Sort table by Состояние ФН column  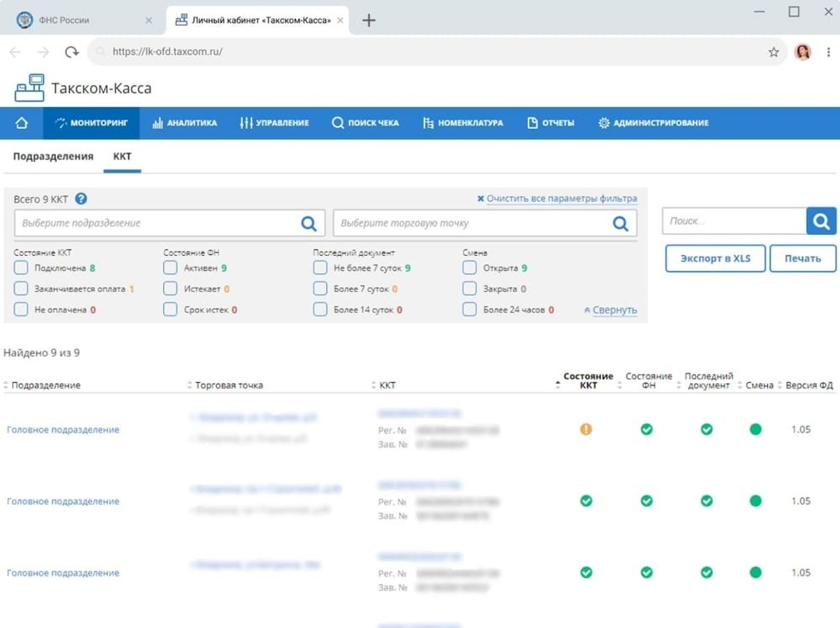(x=648, y=380)
